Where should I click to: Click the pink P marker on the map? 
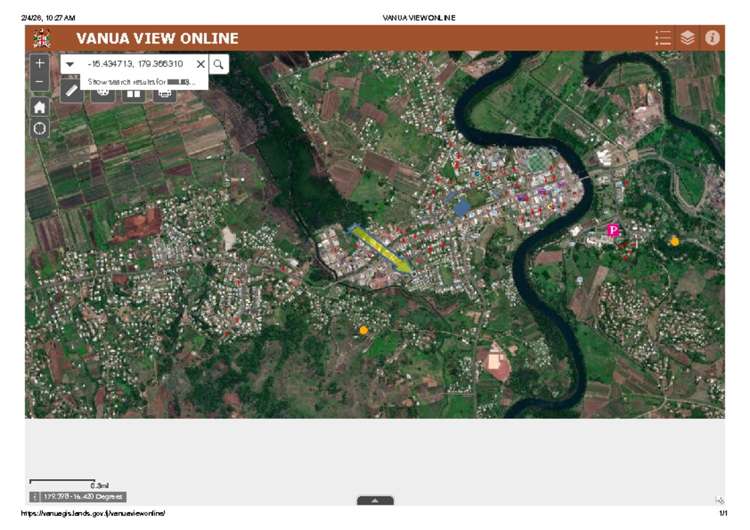[613, 230]
